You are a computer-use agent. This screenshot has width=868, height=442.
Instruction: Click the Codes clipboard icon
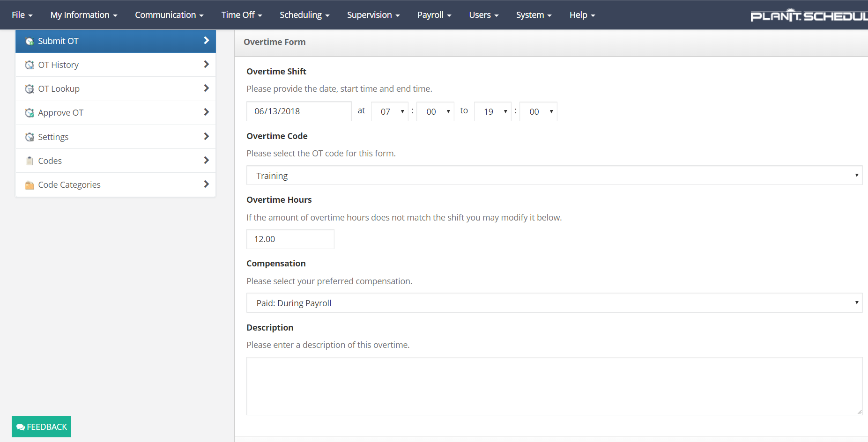click(30, 161)
